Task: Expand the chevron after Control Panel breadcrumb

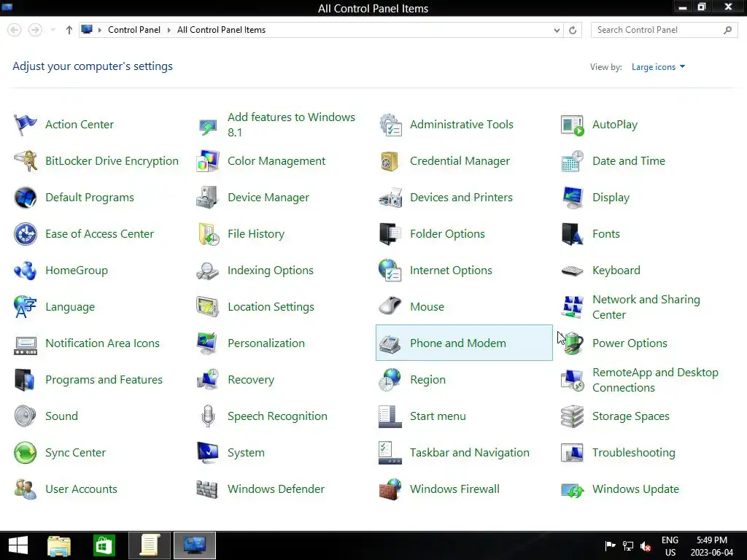Action: [169, 30]
